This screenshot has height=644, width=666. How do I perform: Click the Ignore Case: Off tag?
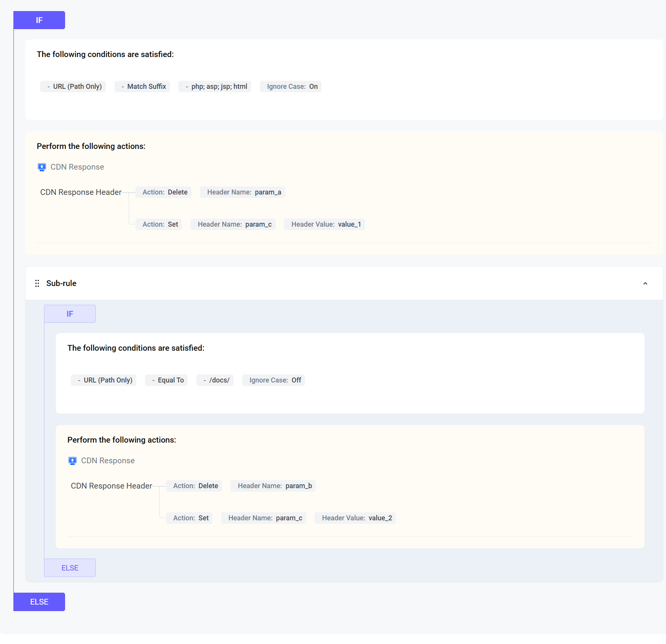point(273,380)
